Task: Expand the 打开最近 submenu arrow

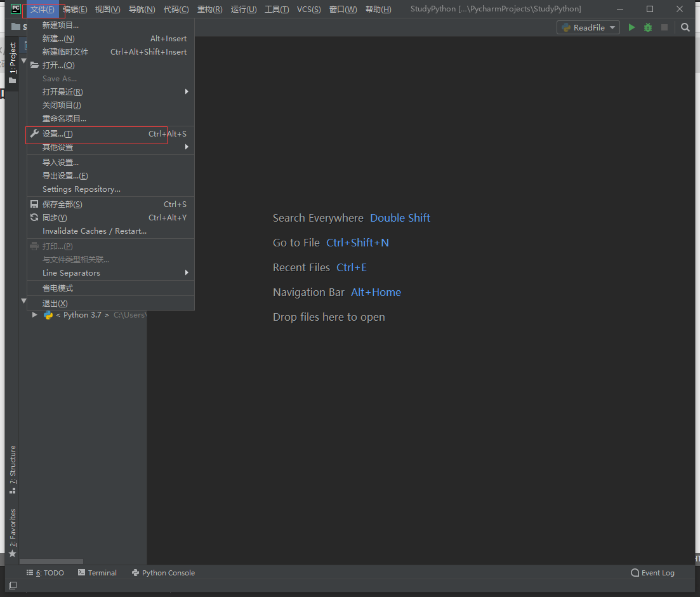Action: 187,91
